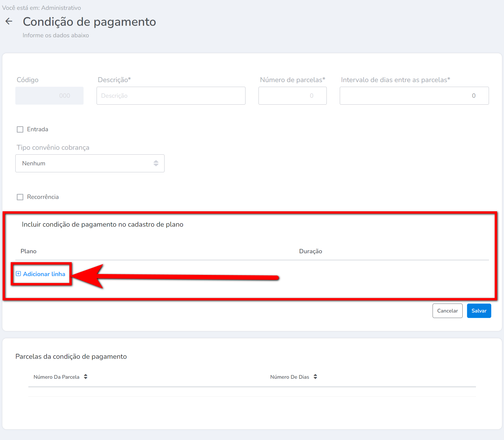This screenshot has height=440, width=504.
Task: Open the Tipo convênio cobrança dropdown
Action: coord(90,163)
